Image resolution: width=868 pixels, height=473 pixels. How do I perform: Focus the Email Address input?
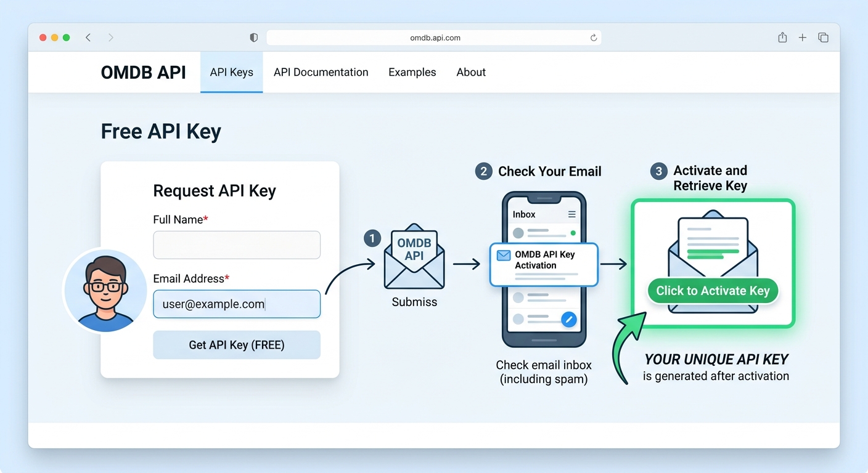click(237, 304)
